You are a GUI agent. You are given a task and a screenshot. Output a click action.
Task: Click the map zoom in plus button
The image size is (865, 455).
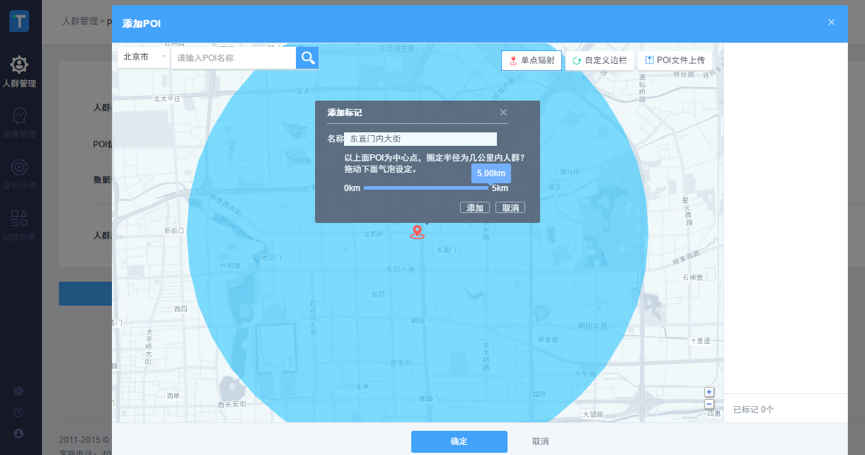(709, 392)
